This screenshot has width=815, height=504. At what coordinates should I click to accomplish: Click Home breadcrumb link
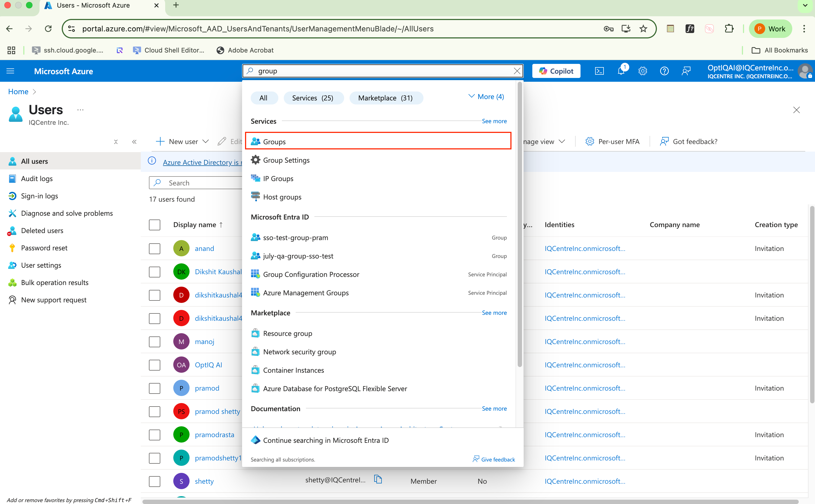(x=18, y=92)
